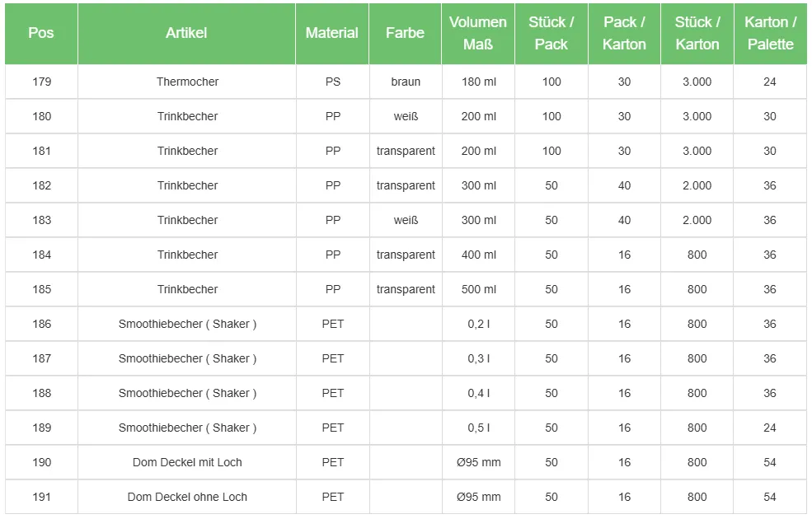
Task: Click the 400 ml volume cell
Action: [x=478, y=255]
